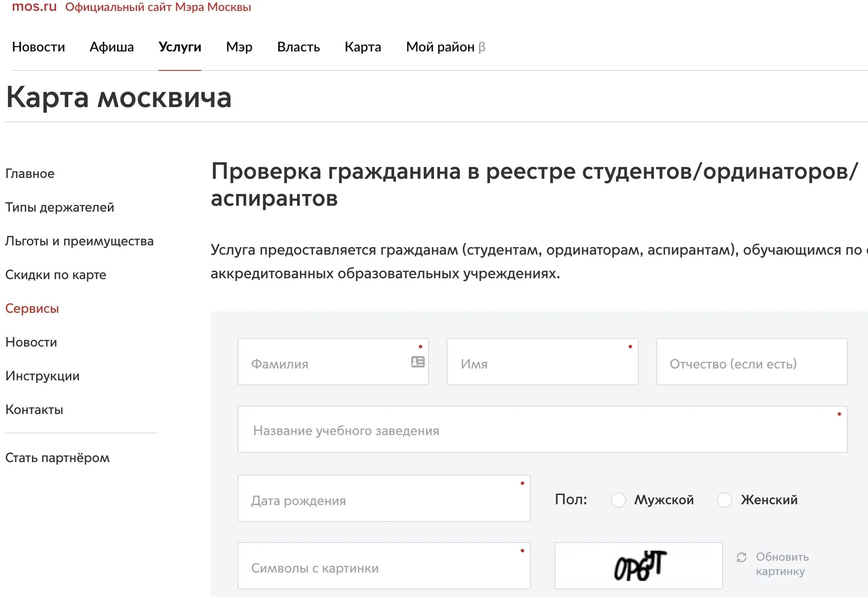
Task: Focus the Символы с картинки field
Action: [x=384, y=566]
